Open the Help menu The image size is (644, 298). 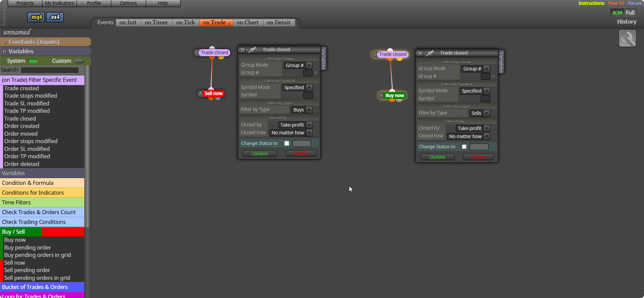click(x=163, y=3)
